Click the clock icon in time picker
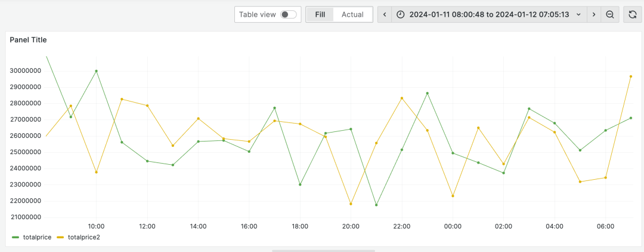 pyautogui.click(x=401, y=14)
